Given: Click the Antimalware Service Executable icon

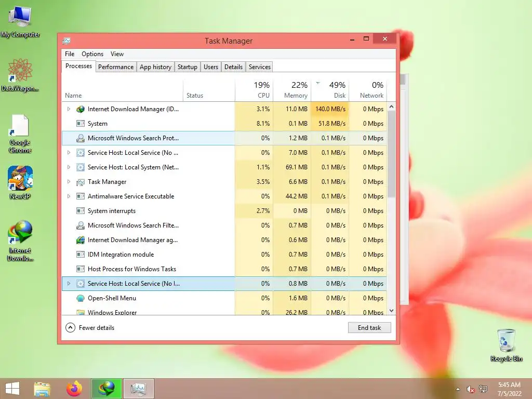Looking at the screenshot, I should (81, 196).
